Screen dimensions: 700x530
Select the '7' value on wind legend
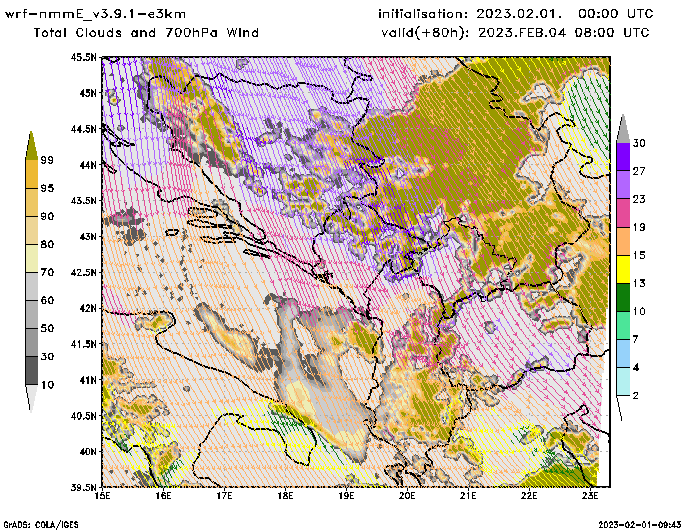pyautogui.click(x=636, y=339)
